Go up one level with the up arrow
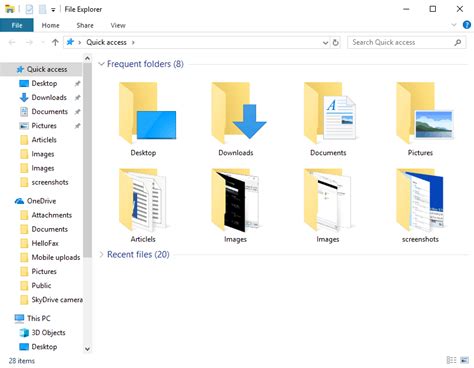474x368 pixels. 55,42
